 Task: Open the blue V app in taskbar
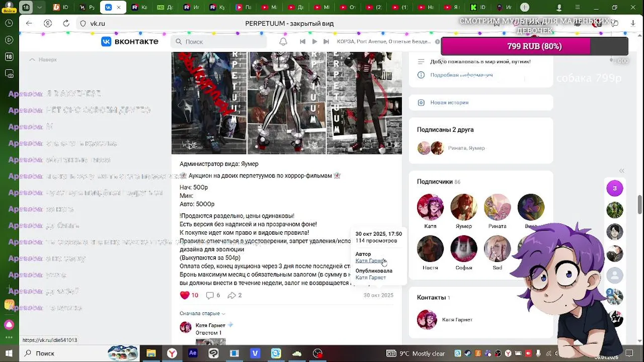click(x=255, y=353)
